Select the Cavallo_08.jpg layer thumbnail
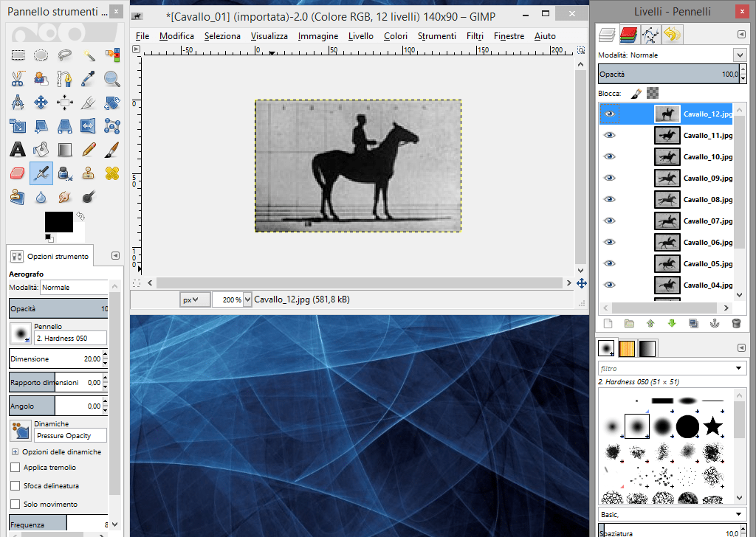The height and width of the screenshot is (537, 756). pos(667,199)
